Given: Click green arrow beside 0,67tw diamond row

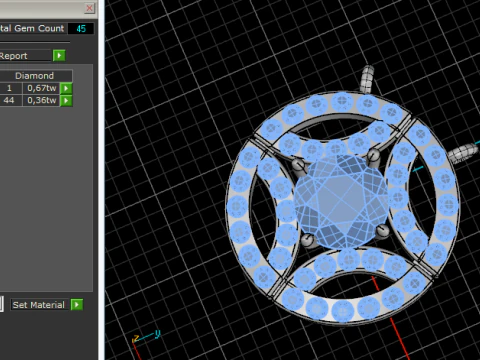Looking at the screenshot, I should tap(66, 88).
